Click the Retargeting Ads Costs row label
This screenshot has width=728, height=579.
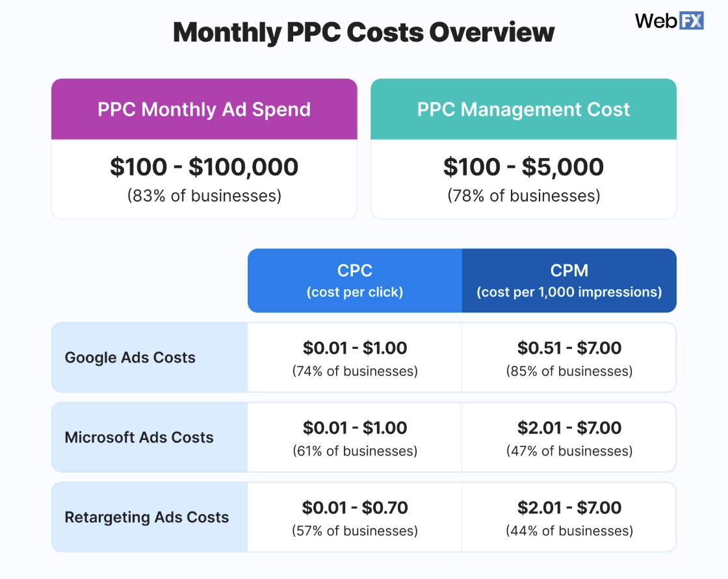147,517
